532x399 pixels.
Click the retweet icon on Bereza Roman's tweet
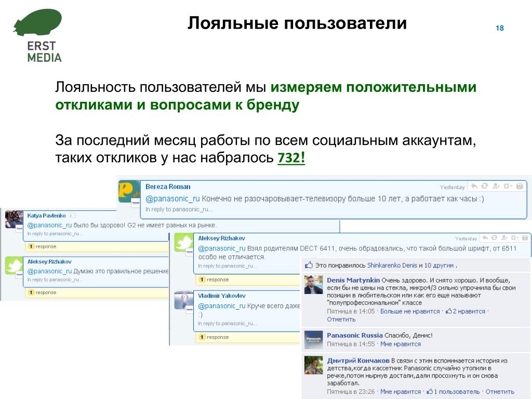tap(485, 186)
